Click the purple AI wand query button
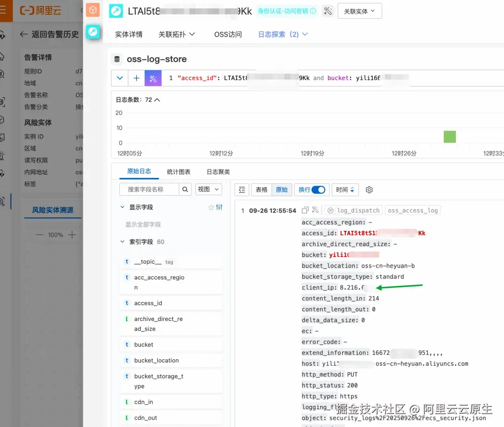 pos(153,78)
